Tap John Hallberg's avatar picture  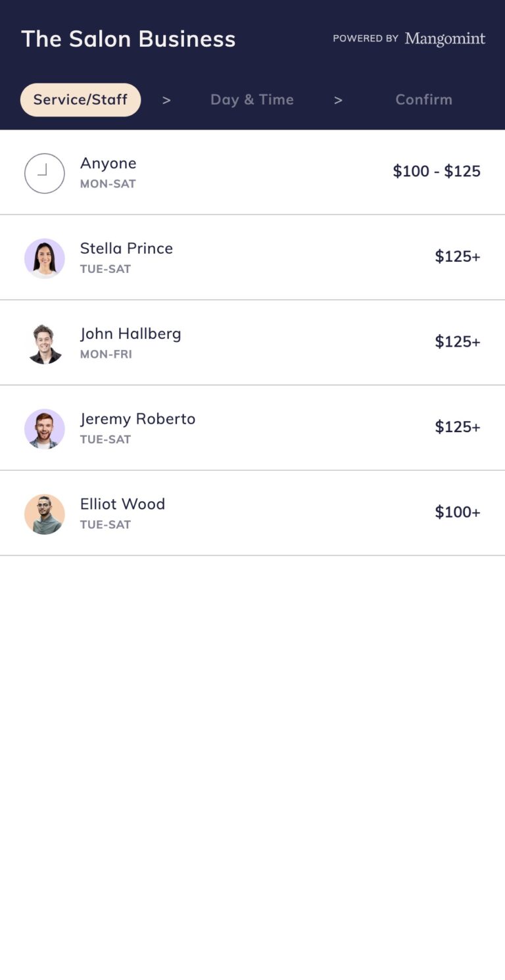pos(45,344)
